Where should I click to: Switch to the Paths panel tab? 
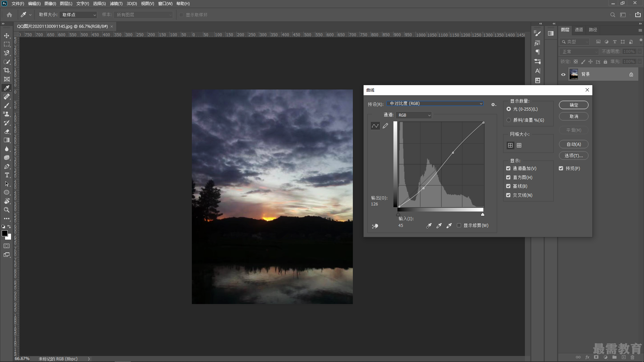593,29
